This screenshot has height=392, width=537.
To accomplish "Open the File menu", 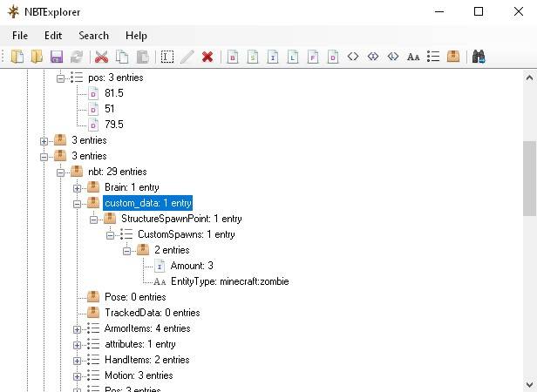I will [20, 36].
